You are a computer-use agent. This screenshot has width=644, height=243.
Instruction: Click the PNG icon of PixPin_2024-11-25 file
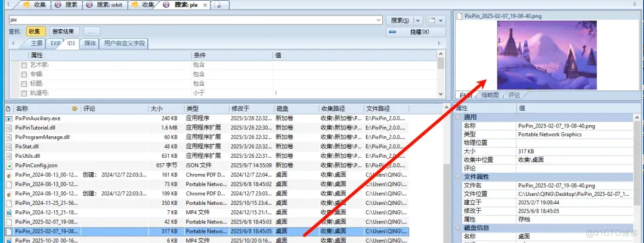(9, 203)
